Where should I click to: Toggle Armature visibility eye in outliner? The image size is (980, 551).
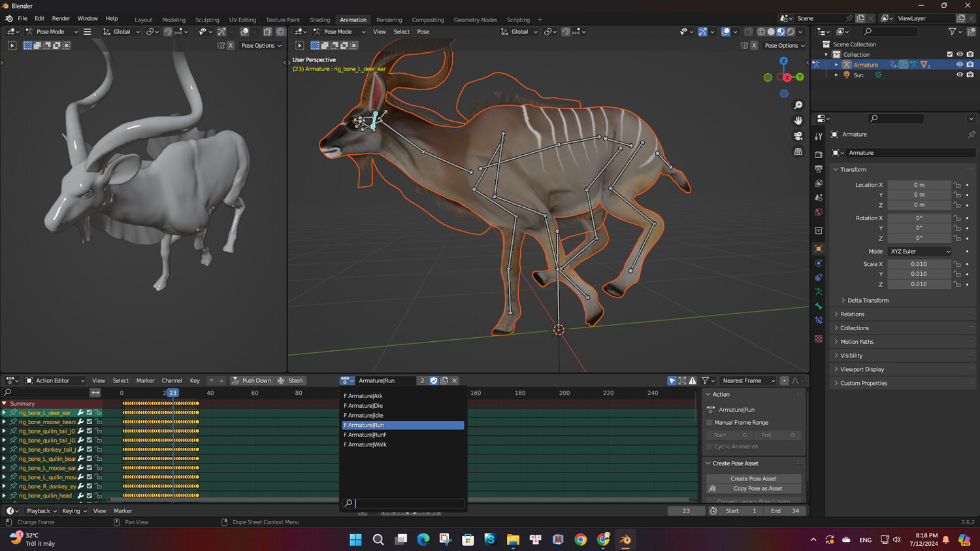(x=959, y=65)
